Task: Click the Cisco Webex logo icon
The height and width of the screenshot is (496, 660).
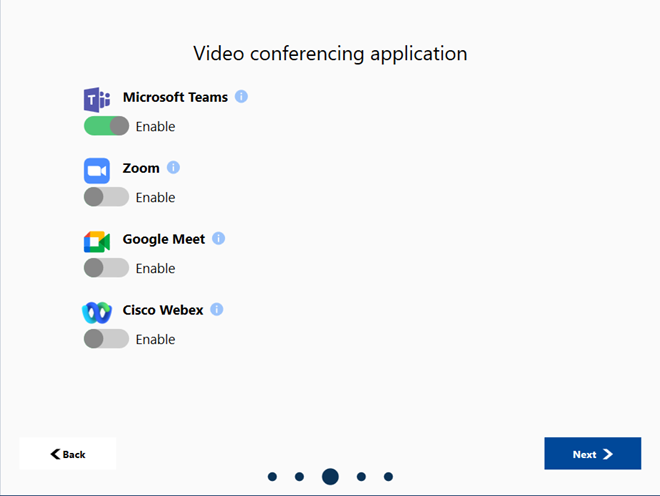Action: [x=96, y=312]
